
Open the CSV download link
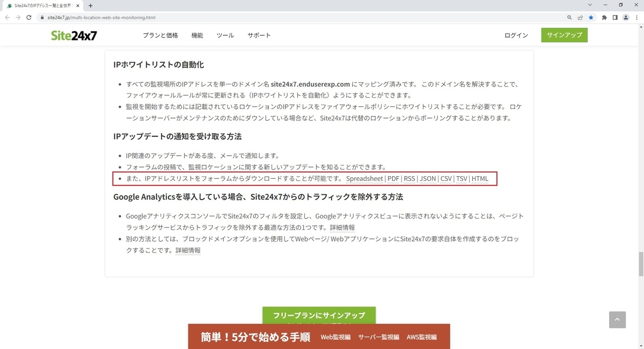tap(446, 179)
